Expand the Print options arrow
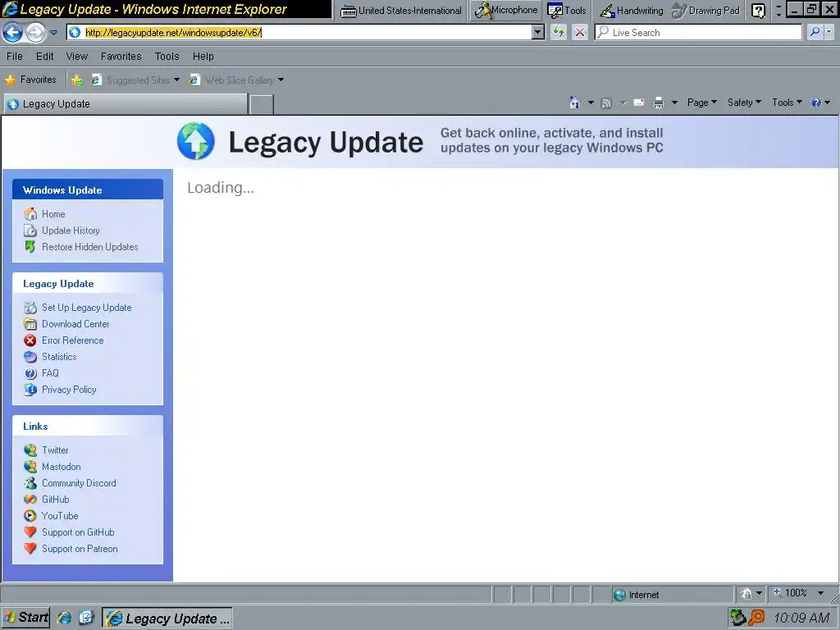840x630 pixels. 674,103
